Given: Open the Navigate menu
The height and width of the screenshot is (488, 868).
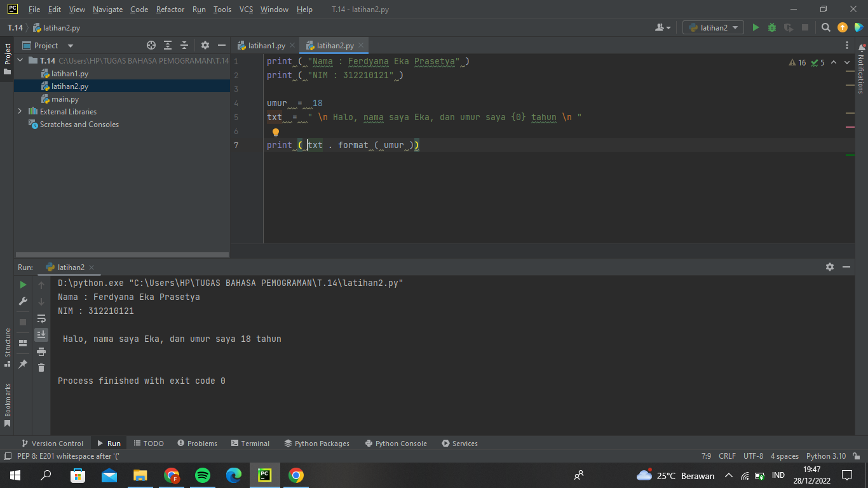Looking at the screenshot, I should 107,9.
